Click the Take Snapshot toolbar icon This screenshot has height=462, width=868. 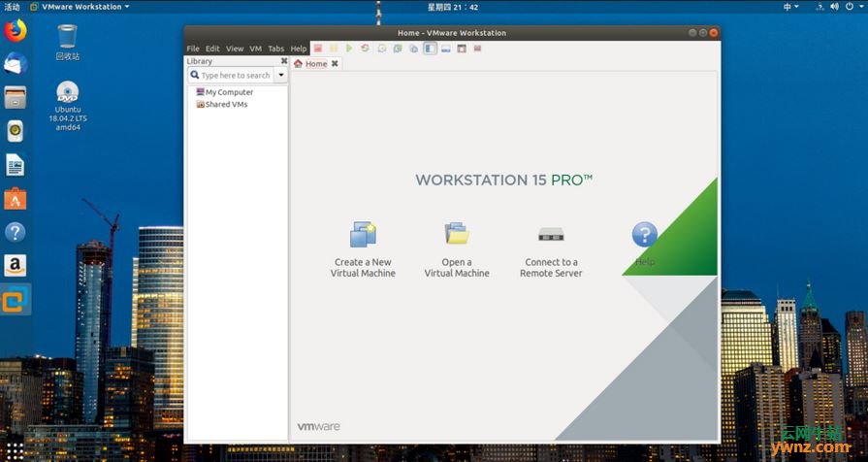382,49
